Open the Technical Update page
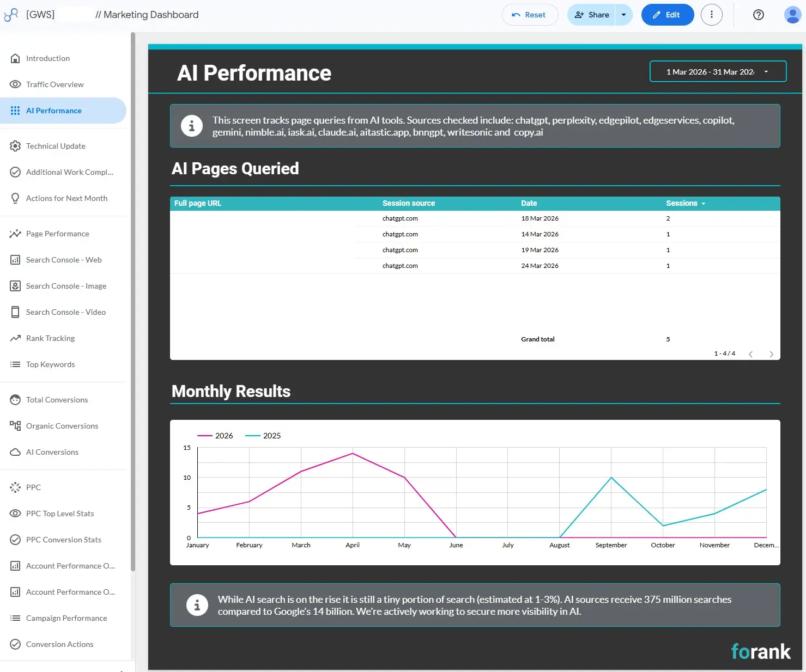 63,146
